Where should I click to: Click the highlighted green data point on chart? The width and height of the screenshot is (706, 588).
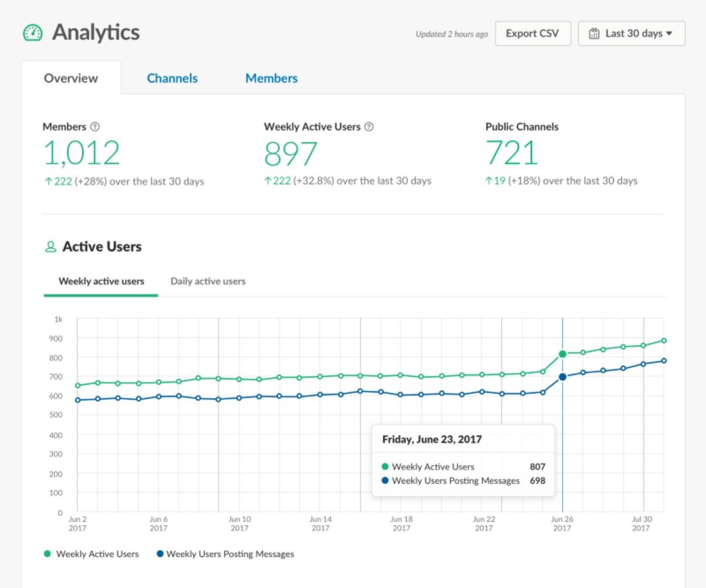click(562, 354)
